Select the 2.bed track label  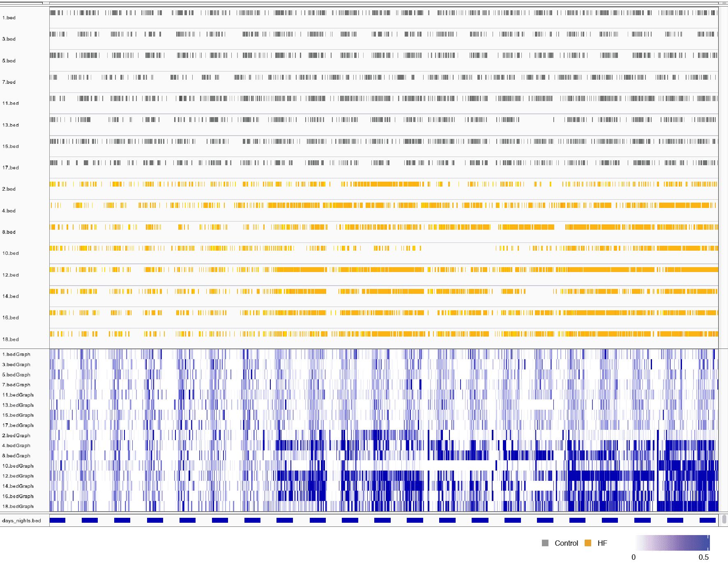click(x=9, y=189)
